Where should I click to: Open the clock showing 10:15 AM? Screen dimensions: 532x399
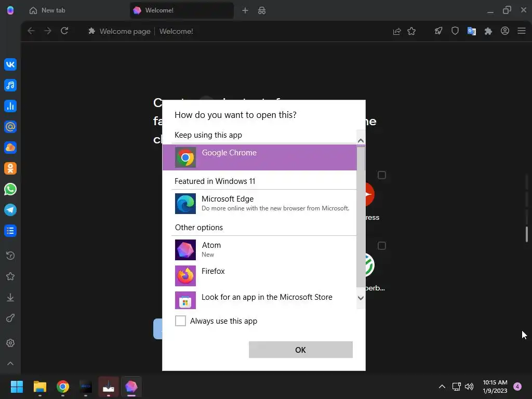pyautogui.click(x=495, y=387)
